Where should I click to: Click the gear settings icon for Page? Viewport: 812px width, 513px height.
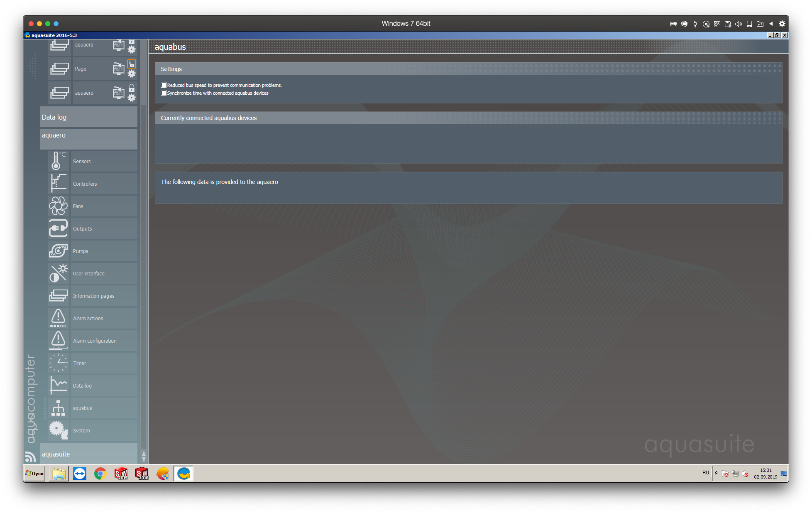[132, 74]
